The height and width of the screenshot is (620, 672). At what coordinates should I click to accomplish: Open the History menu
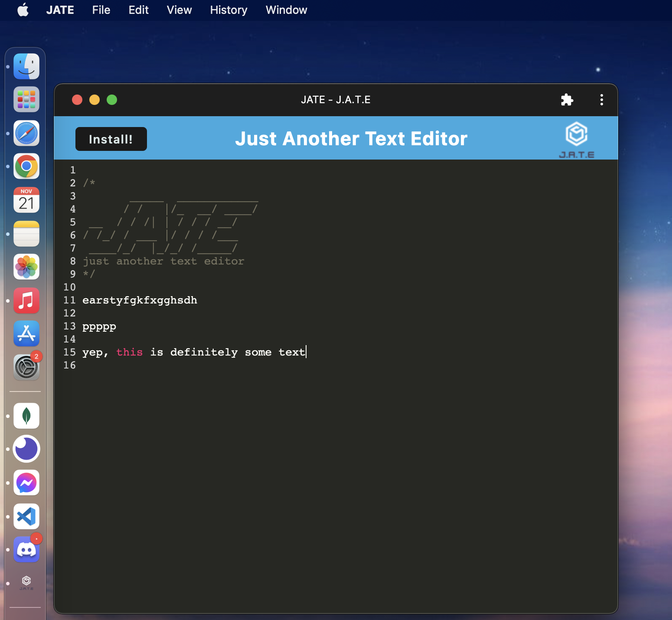point(228,10)
